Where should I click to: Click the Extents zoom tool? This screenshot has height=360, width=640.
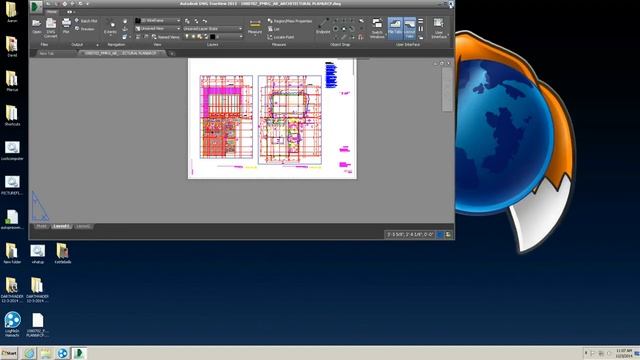pos(111,27)
